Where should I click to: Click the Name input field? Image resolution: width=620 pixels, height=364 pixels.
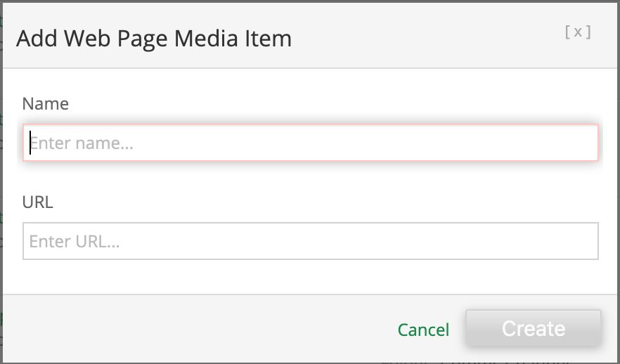310,143
